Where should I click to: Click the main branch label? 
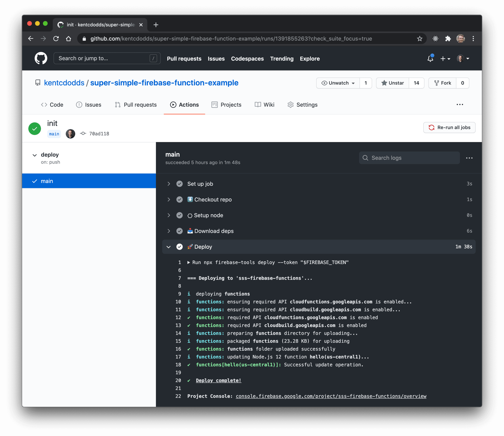click(x=54, y=134)
